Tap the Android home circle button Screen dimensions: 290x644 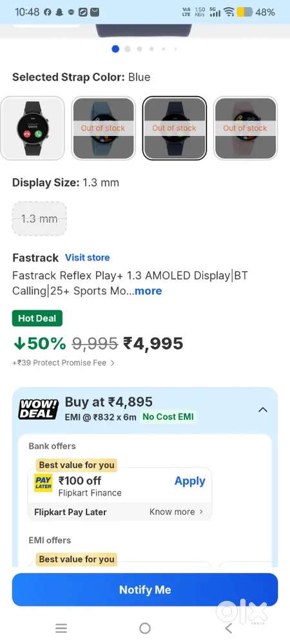pos(144,628)
